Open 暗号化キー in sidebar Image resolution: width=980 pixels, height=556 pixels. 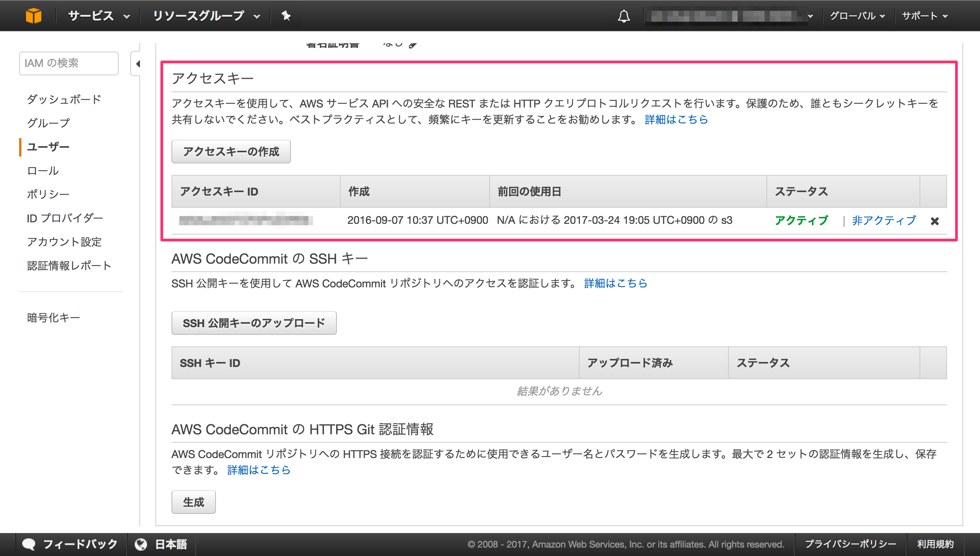coord(54,318)
